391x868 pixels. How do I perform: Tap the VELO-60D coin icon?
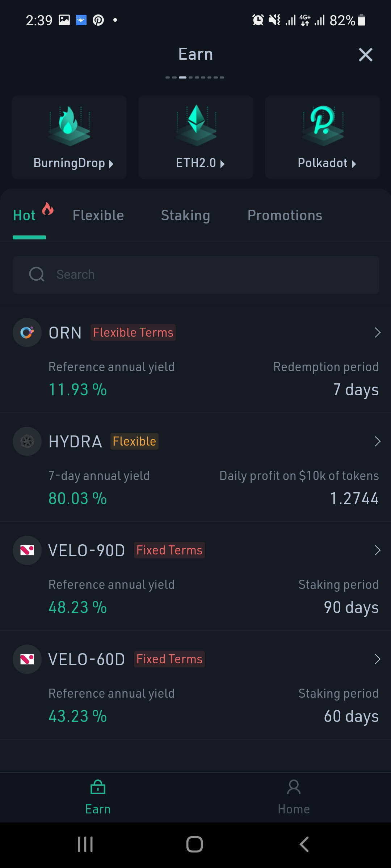27,659
